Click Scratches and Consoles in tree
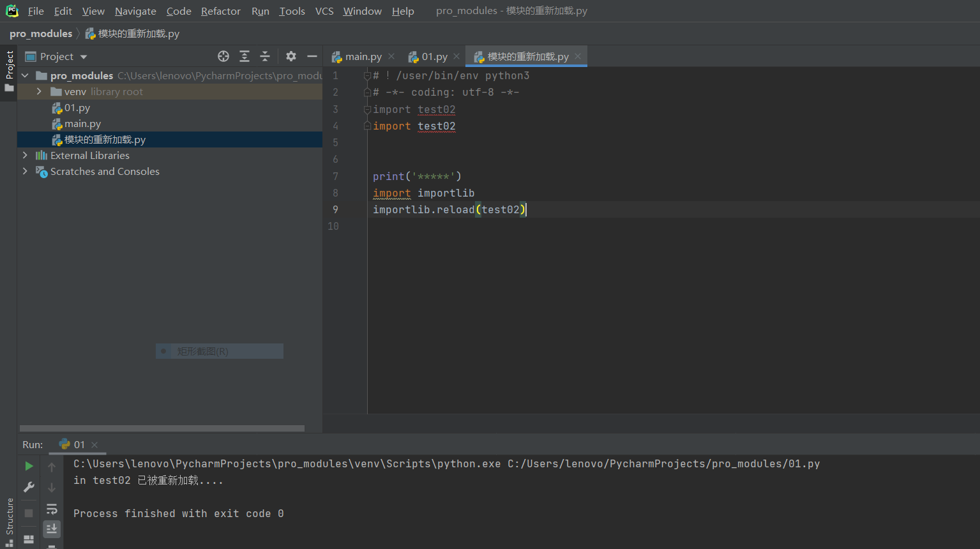Image resolution: width=980 pixels, height=549 pixels. [x=105, y=172]
